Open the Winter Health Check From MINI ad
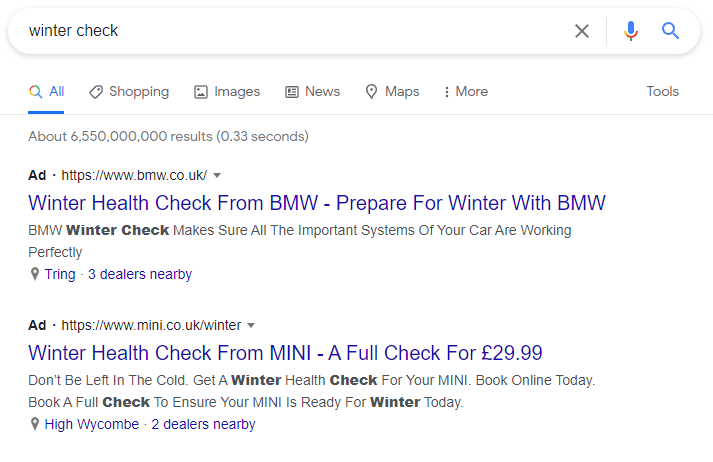The height and width of the screenshot is (462, 713). [x=285, y=353]
